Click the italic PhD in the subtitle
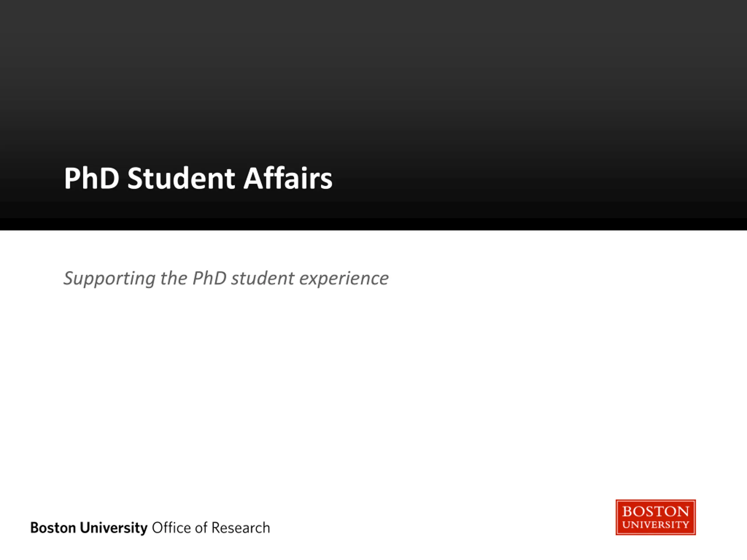This screenshot has width=747, height=560. click(x=209, y=279)
